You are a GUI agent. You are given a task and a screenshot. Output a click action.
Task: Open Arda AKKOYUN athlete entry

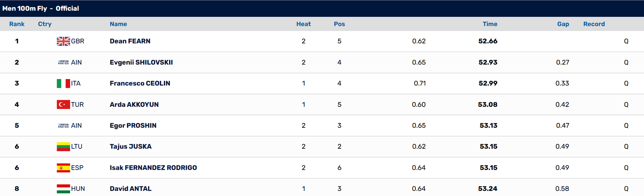[x=134, y=104]
